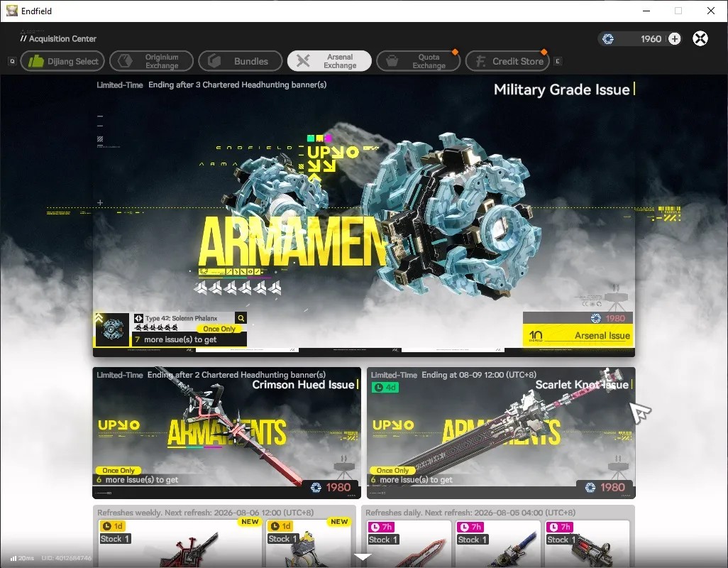The height and width of the screenshot is (568, 728).
Task: Switch to Originium Exchange tab
Action: pyautogui.click(x=151, y=61)
